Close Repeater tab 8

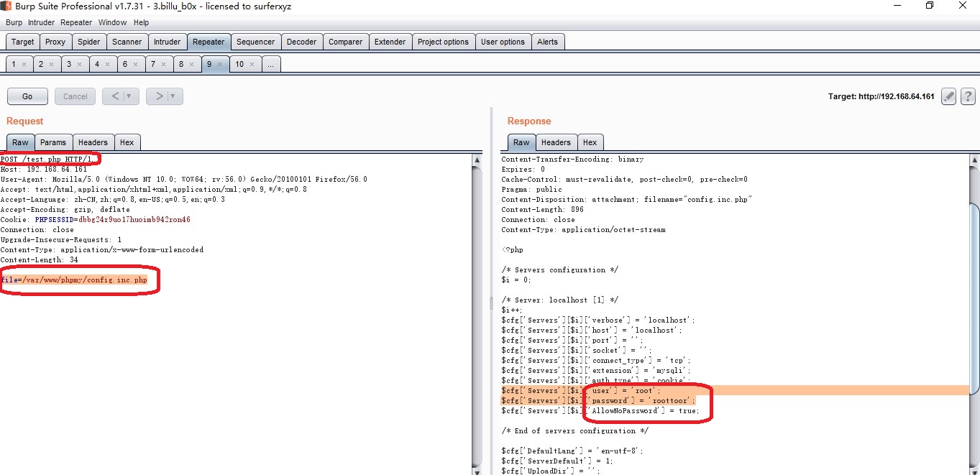point(191,64)
